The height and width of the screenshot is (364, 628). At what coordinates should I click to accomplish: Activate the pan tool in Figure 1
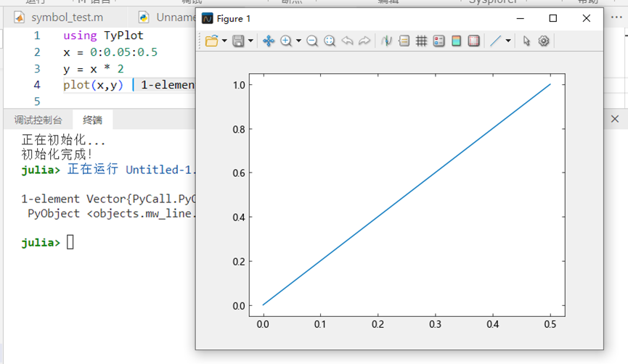269,41
